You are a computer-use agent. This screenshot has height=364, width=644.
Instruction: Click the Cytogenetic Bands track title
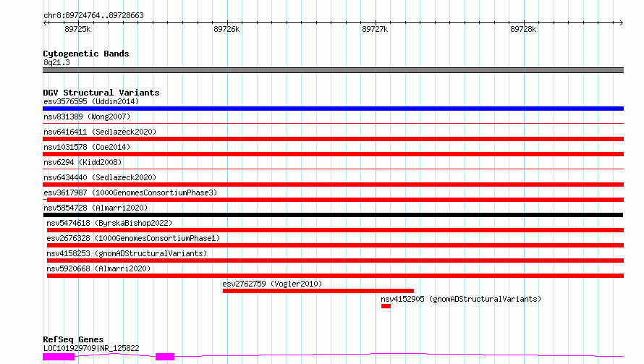[x=86, y=54]
